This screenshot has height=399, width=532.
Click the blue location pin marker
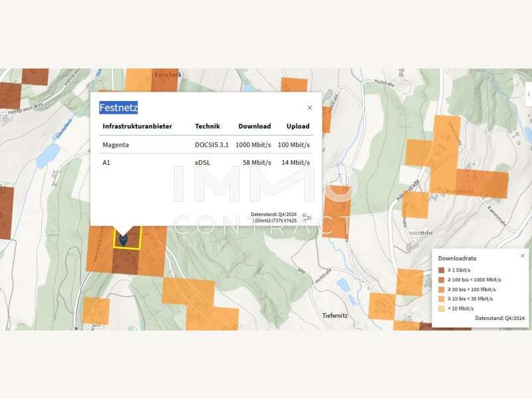123,239
